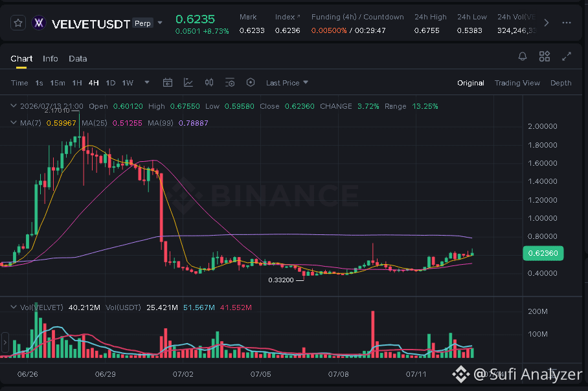Select the 4H interval
588x391 pixels.
[93, 83]
